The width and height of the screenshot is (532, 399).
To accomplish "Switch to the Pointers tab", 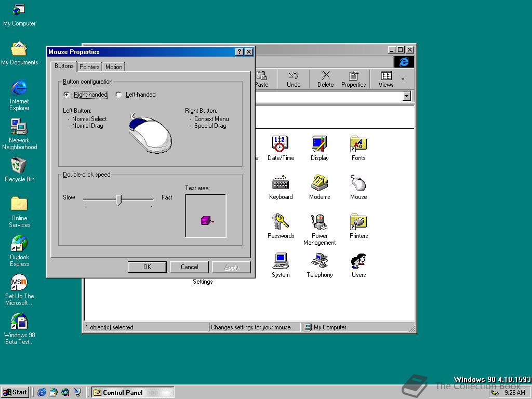I will 89,66.
